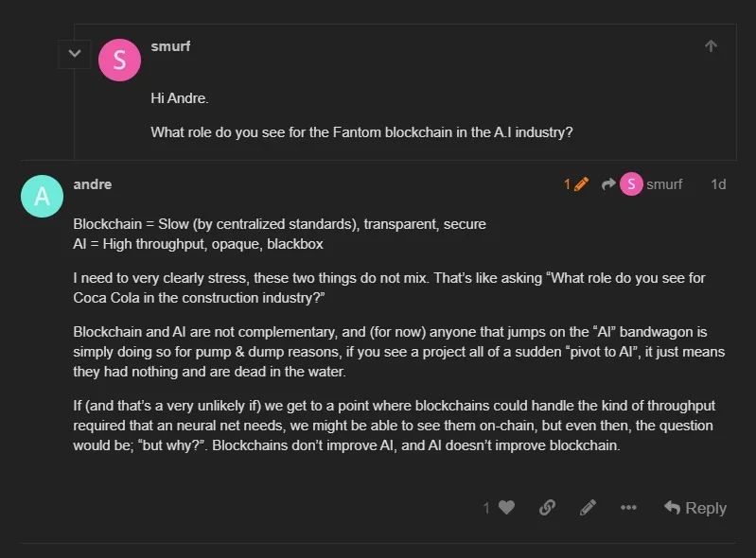Like this post with heart icon
The height and width of the screenshot is (558, 756).
tap(507, 508)
